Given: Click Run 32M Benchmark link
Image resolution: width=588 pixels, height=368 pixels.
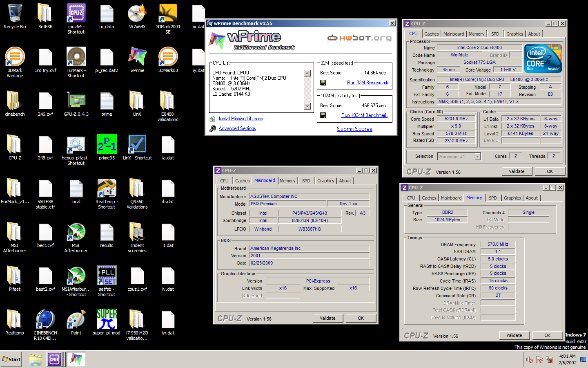Looking at the screenshot, I should [x=367, y=83].
